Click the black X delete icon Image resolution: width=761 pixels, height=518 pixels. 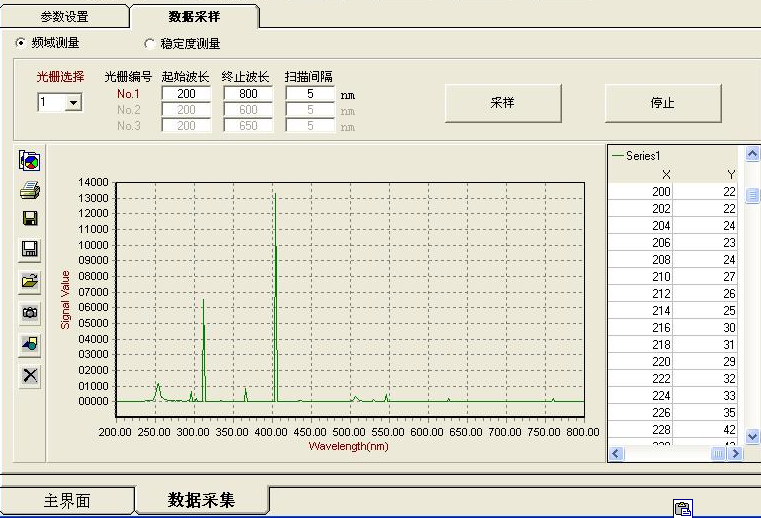coord(30,375)
